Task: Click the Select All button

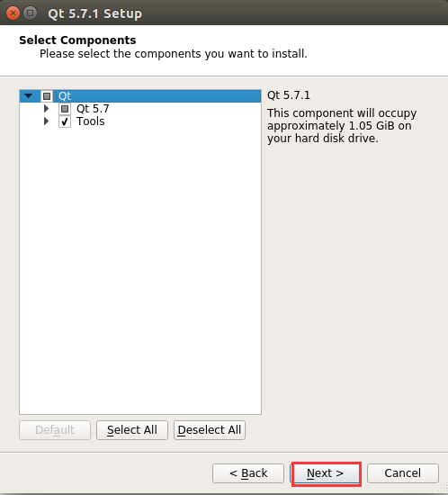Action: click(132, 430)
